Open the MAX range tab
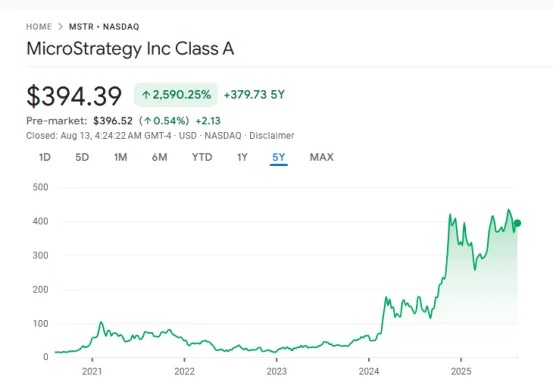The height and width of the screenshot is (392, 554). [x=322, y=157]
